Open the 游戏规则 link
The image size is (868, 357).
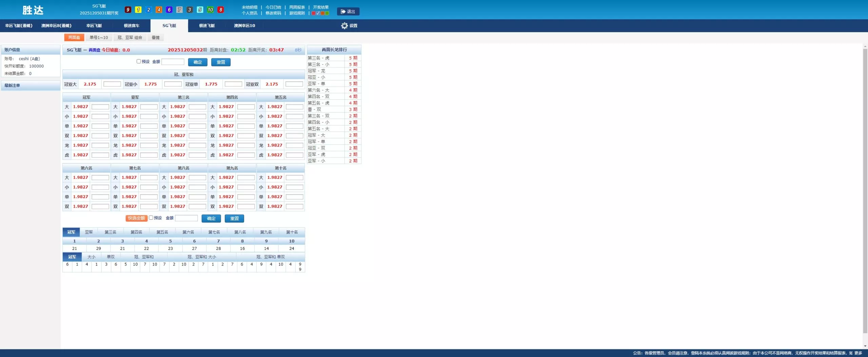click(x=297, y=13)
